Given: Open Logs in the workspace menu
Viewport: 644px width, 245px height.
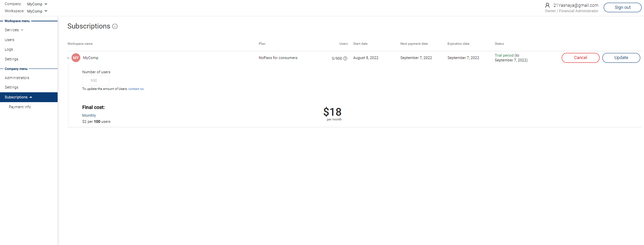Looking at the screenshot, I should (x=9, y=50).
